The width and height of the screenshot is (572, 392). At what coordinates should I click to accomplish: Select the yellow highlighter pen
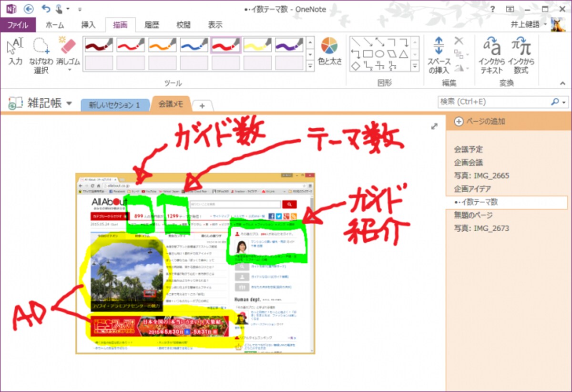point(257,45)
